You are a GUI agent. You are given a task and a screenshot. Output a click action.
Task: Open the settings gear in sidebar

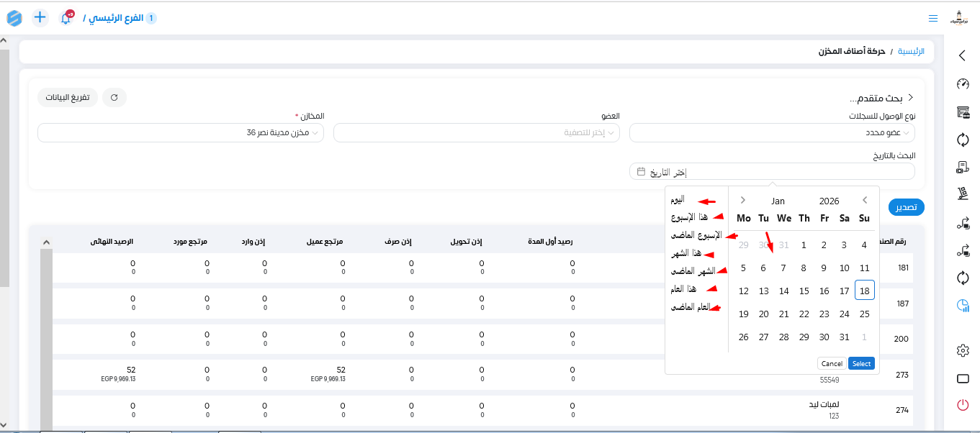click(963, 350)
